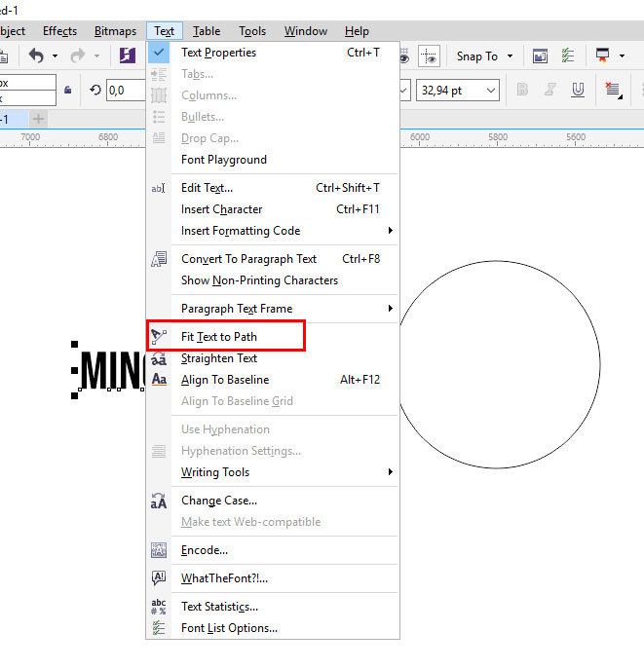
Task: Click the Font List Options icon
Action: (x=159, y=628)
